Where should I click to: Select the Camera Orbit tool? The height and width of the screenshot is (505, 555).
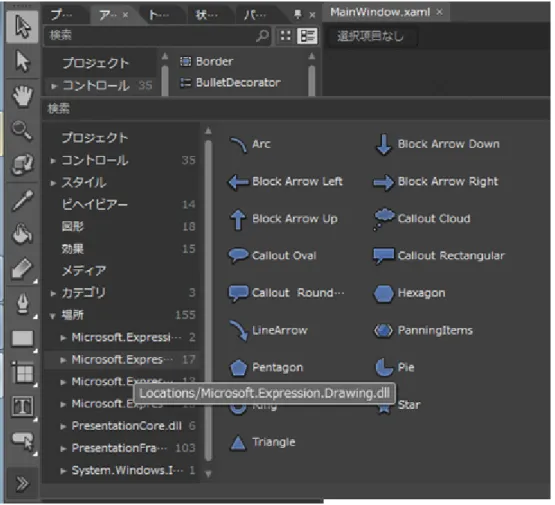coord(22,164)
